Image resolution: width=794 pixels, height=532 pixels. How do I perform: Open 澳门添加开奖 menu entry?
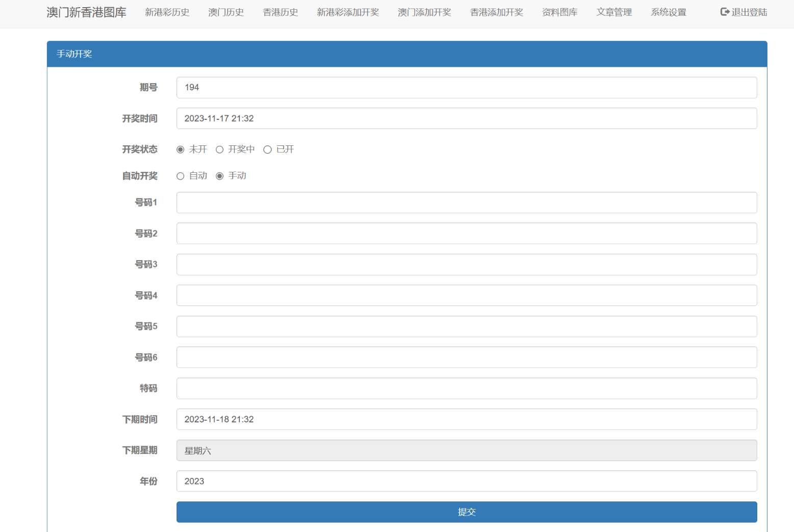coord(424,12)
